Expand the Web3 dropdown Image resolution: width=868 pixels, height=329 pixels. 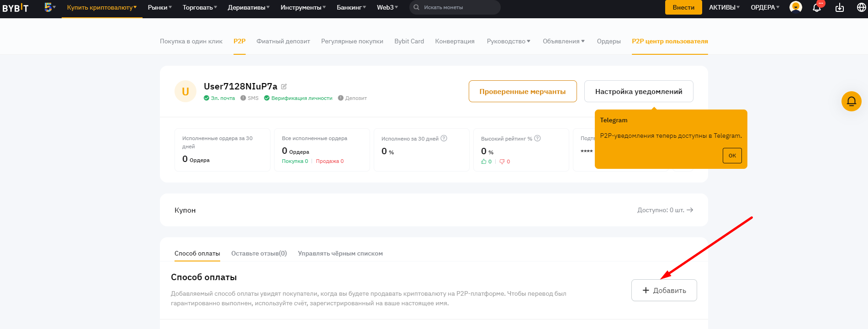[x=387, y=7]
